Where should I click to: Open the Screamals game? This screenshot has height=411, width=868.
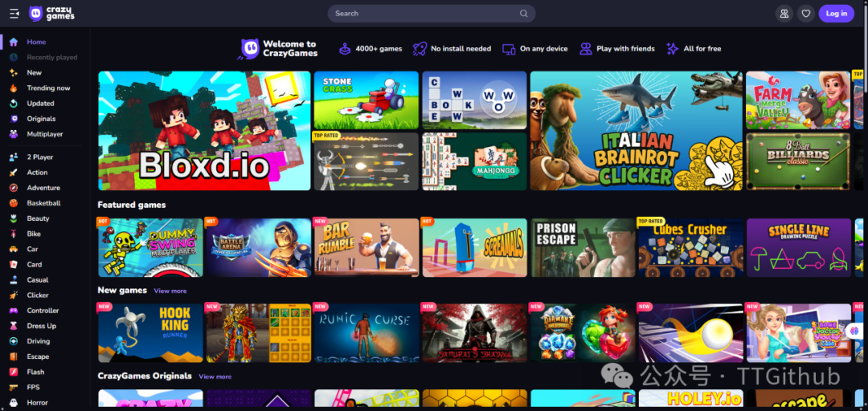pos(474,247)
